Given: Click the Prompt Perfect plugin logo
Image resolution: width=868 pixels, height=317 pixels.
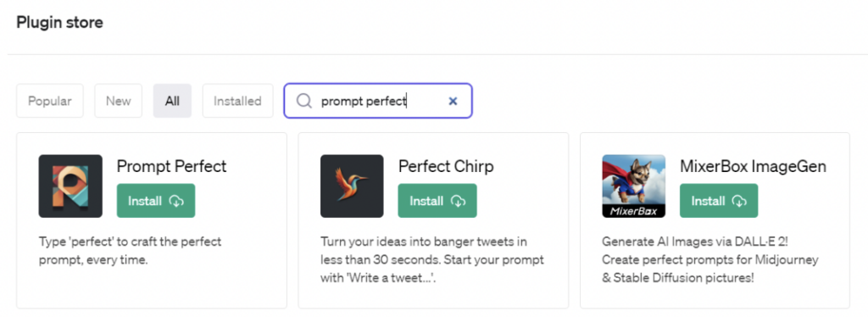Looking at the screenshot, I should [70, 186].
